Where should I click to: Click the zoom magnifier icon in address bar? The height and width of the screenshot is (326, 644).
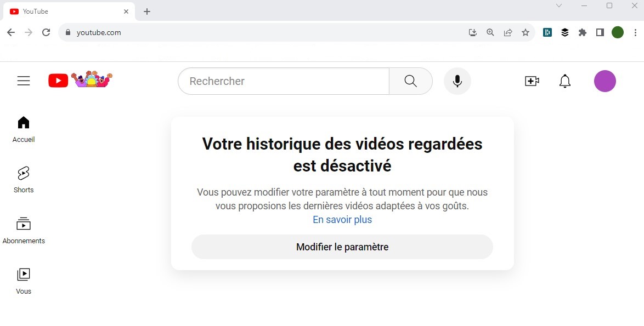click(490, 32)
